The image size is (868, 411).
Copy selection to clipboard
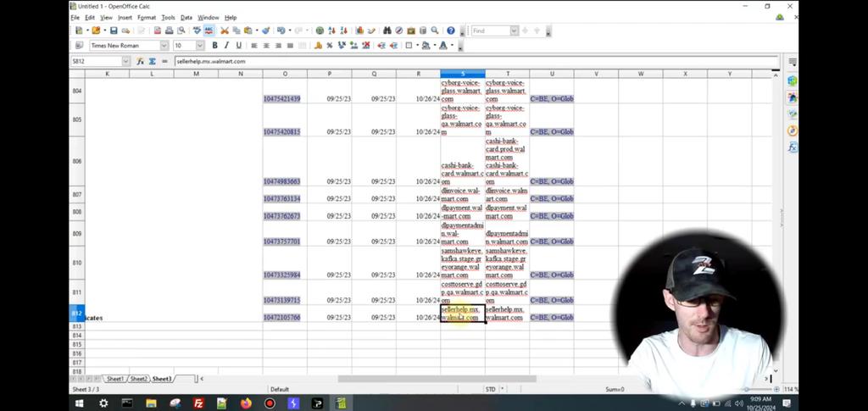point(236,31)
